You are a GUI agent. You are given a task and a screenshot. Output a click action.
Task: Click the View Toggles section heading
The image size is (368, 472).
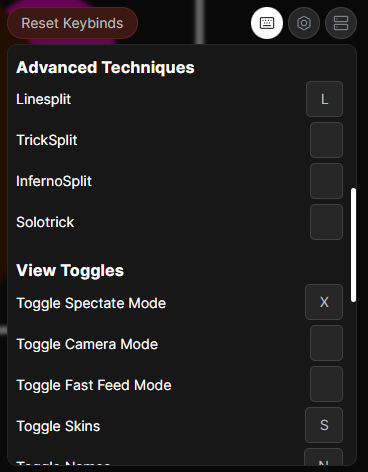click(x=70, y=270)
